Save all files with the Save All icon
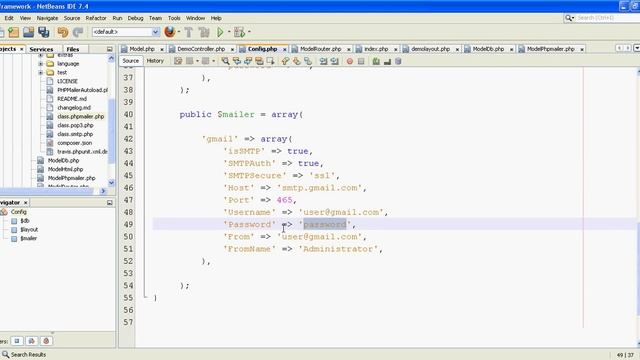 [44, 32]
